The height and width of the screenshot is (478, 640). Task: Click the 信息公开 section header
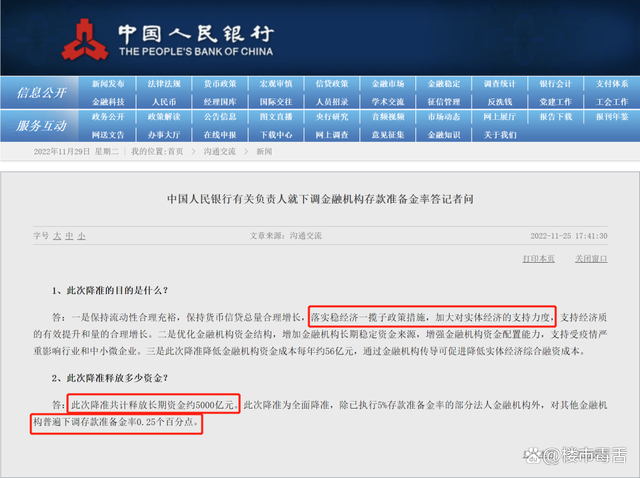tap(41, 93)
